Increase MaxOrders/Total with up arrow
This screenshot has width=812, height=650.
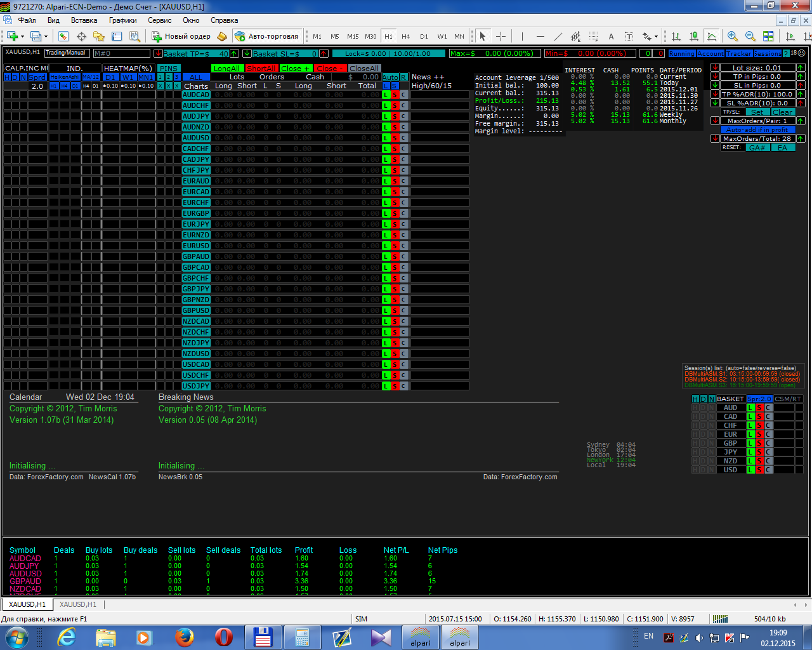pos(801,138)
